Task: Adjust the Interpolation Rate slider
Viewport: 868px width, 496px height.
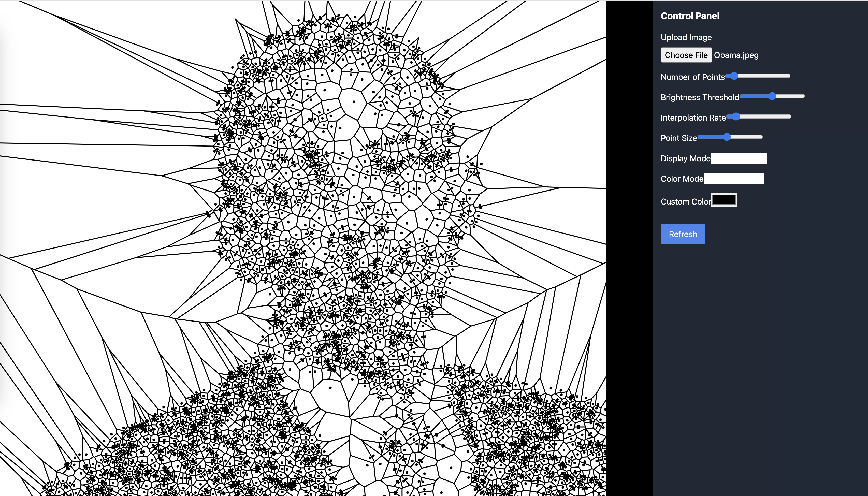Action: pyautogui.click(x=759, y=116)
